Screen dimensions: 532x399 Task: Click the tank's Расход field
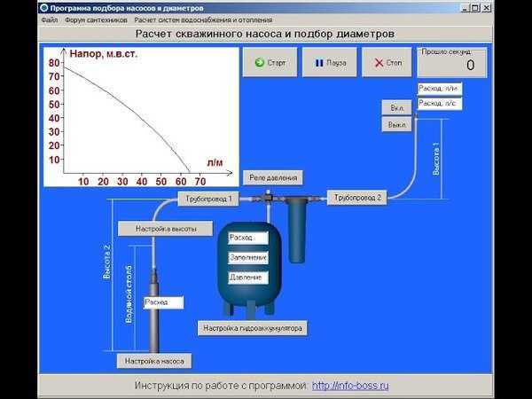point(248,238)
